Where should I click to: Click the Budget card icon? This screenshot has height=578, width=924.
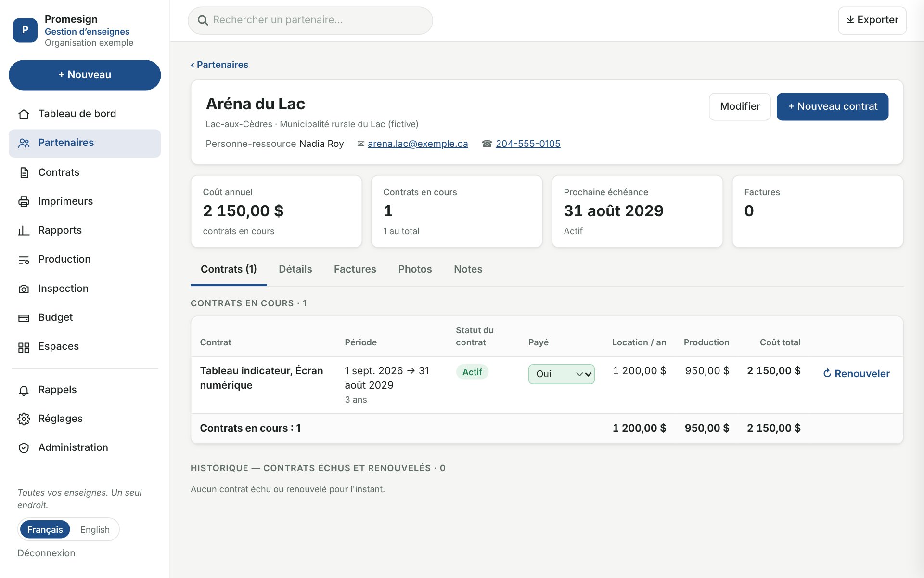coord(24,318)
